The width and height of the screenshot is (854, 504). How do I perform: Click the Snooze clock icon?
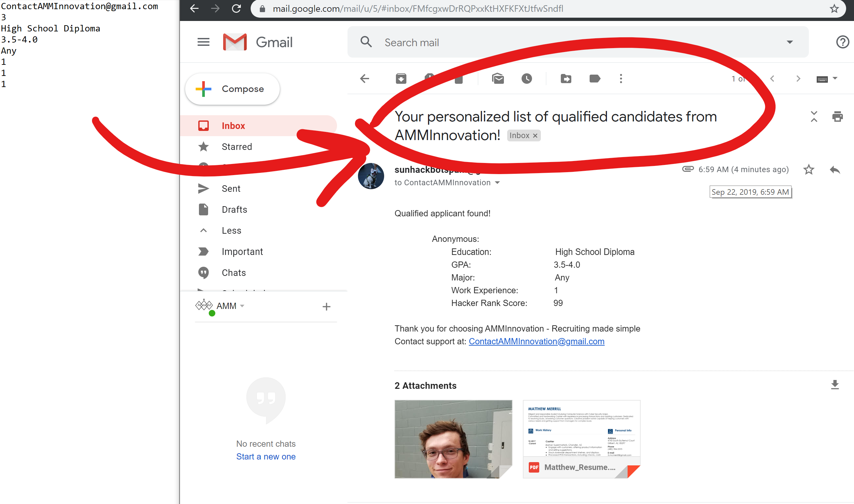527,79
